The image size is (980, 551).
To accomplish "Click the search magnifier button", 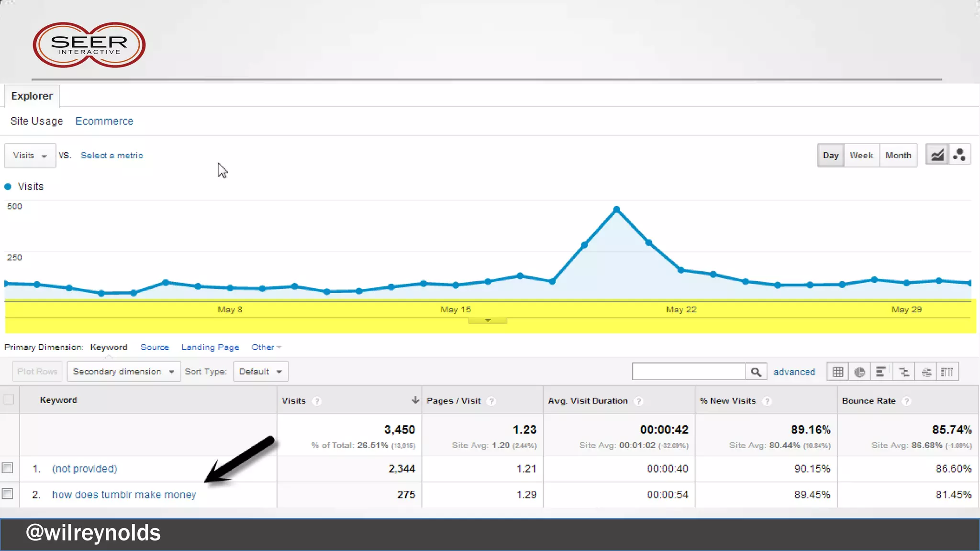I will tap(756, 372).
